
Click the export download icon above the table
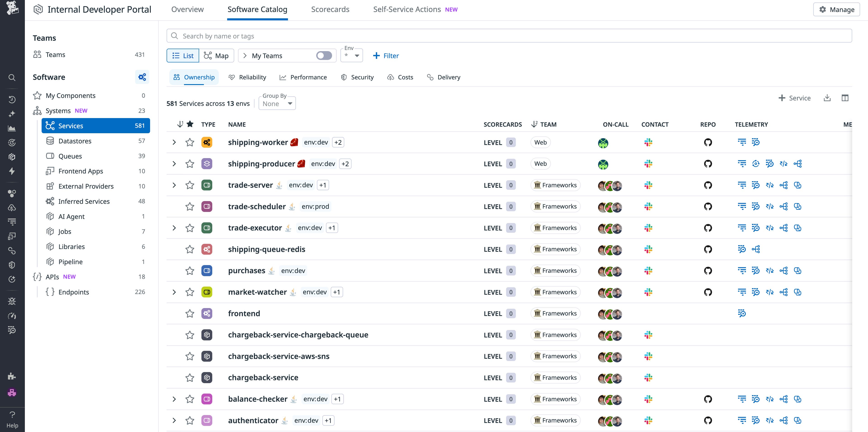point(827,98)
